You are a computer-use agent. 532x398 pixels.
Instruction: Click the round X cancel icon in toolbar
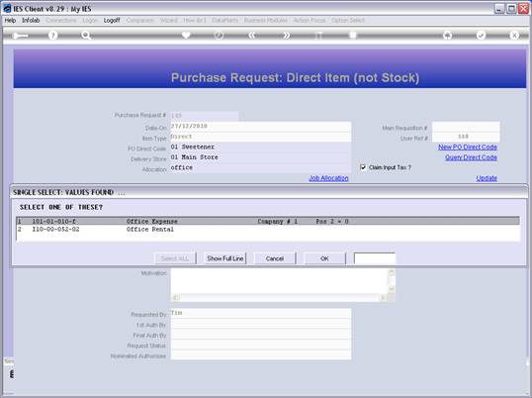pyautogui.click(x=514, y=35)
